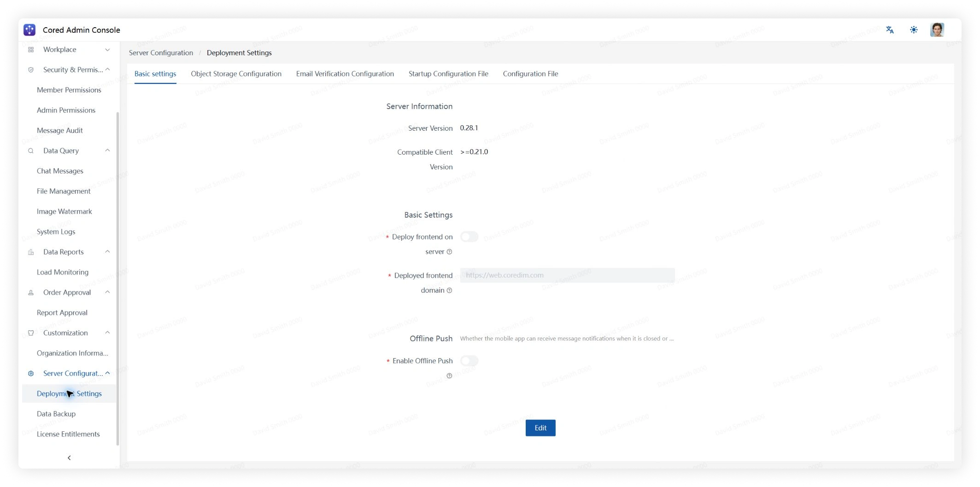Select the Configuration File tab
Image resolution: width=980 pixels, height=487 pixels.
point(530,74)
